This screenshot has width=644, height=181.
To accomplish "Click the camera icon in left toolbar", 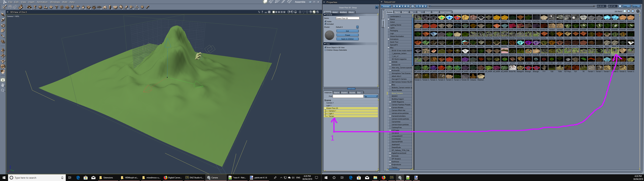I will (x=3, y=80).
